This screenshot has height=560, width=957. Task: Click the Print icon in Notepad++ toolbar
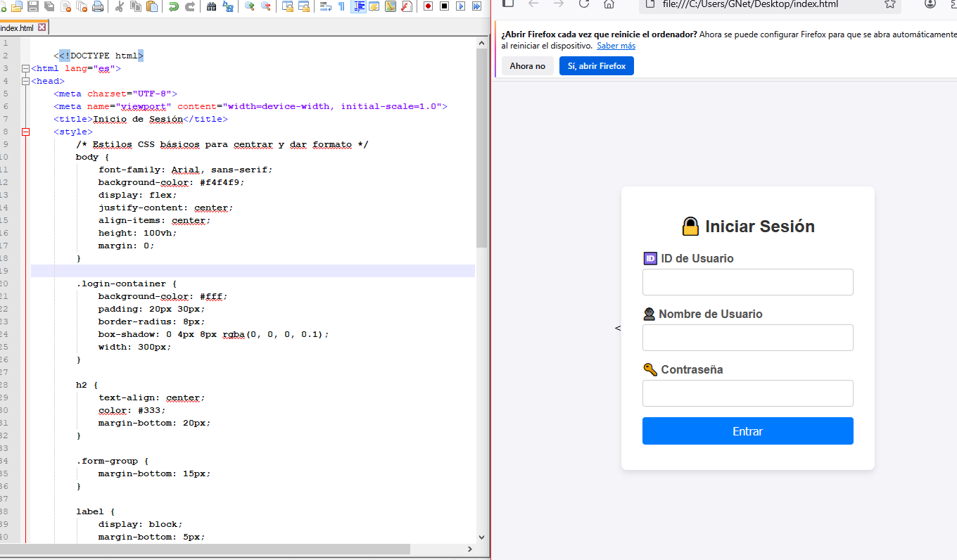98,6
